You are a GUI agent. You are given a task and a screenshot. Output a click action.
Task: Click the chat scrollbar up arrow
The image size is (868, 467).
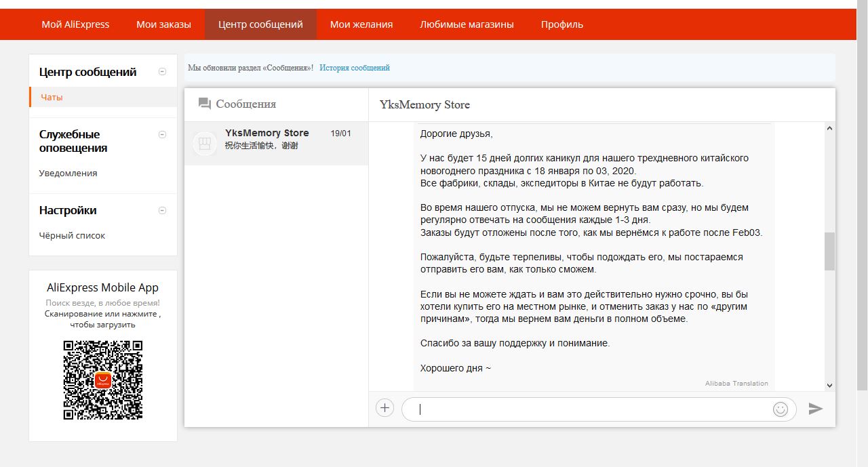[x=829, y=128]
